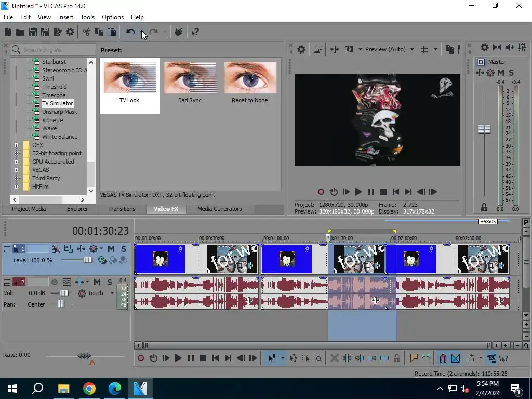Click Stop in the timeline transport bar

[x=203, y=358]
